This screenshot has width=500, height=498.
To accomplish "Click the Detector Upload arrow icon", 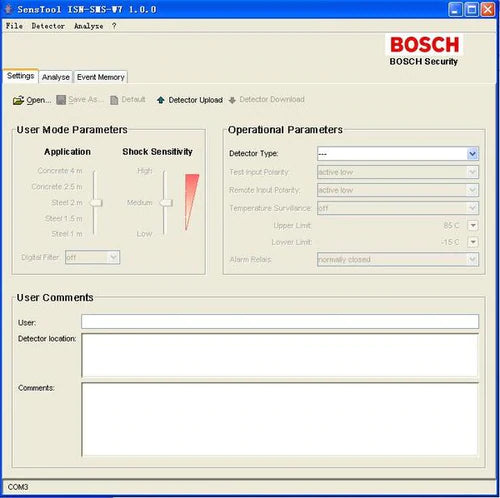I will [x=161, y=100].
